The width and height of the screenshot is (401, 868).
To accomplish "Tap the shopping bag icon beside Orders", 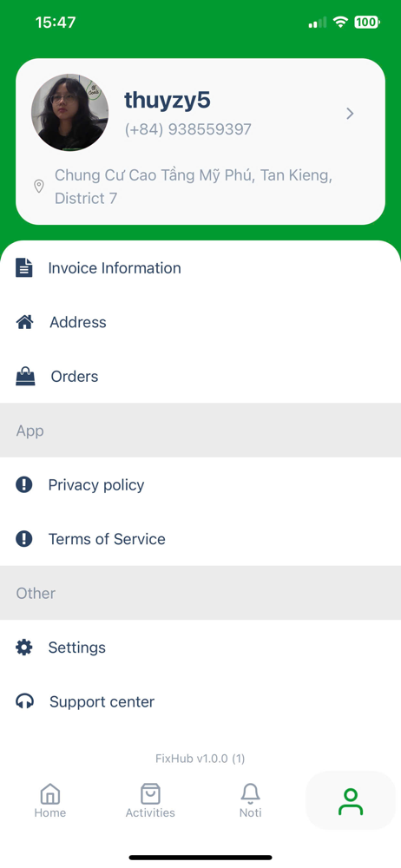I will pos(25,377).
